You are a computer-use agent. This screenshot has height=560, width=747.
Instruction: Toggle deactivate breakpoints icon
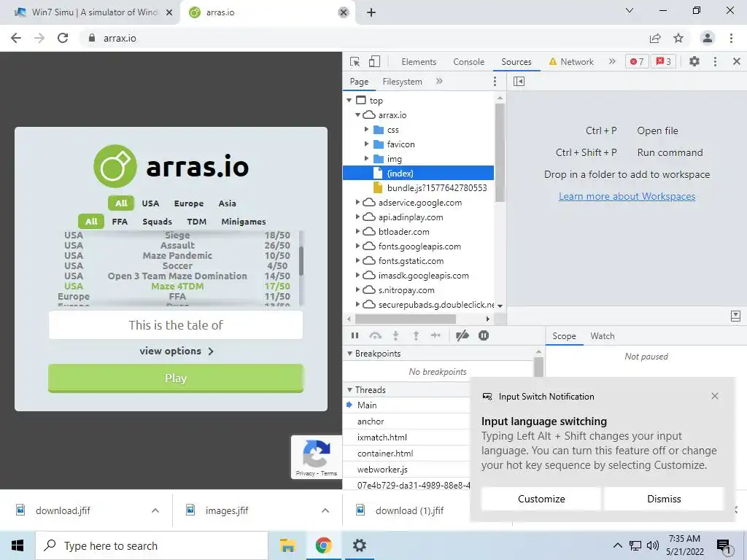tap(462, 335)
